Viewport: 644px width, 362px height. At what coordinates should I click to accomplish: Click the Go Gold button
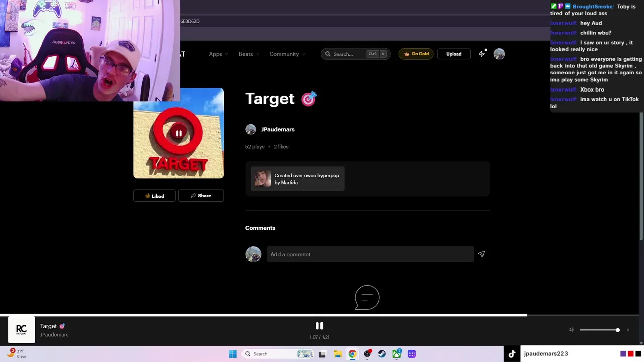coord(416,54)
